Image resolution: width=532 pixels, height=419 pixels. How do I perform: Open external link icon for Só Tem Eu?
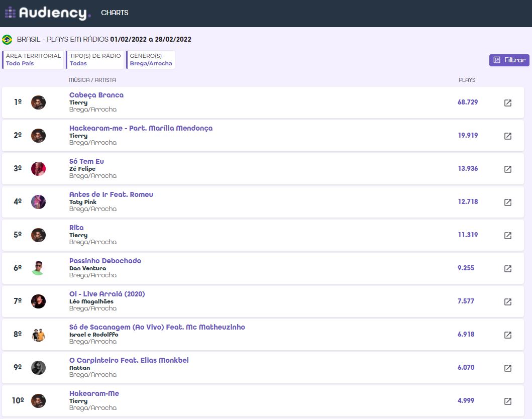(x=507, y=169)
